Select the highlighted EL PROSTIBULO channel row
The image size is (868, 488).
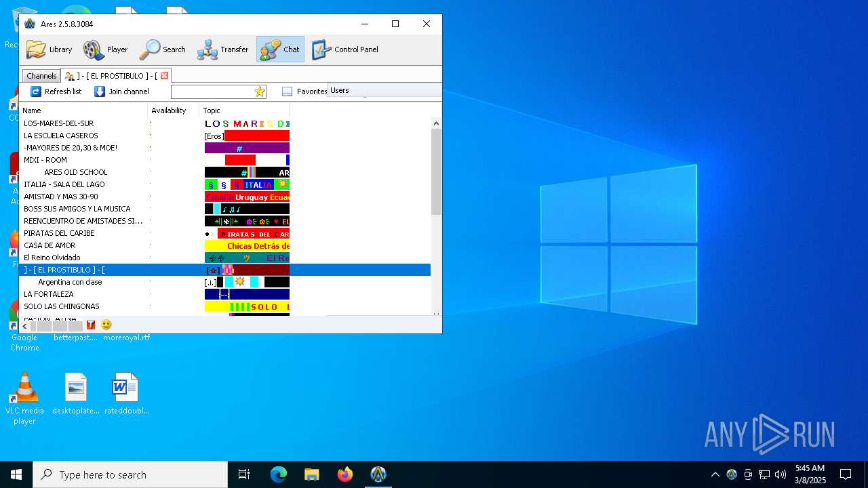225,270
